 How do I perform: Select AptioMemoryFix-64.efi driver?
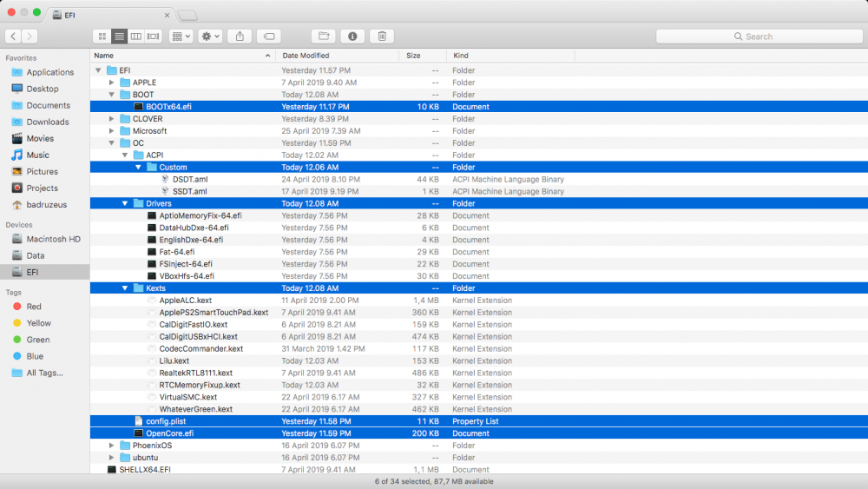point(479,216)
